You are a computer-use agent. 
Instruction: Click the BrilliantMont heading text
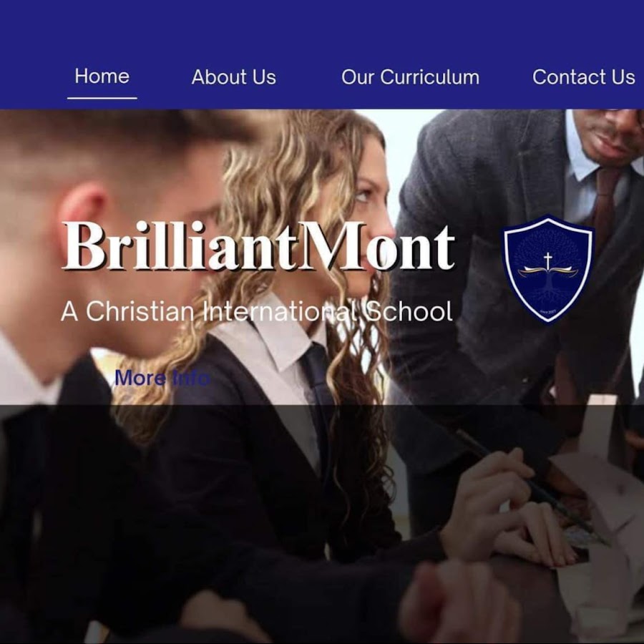point(260,246)
